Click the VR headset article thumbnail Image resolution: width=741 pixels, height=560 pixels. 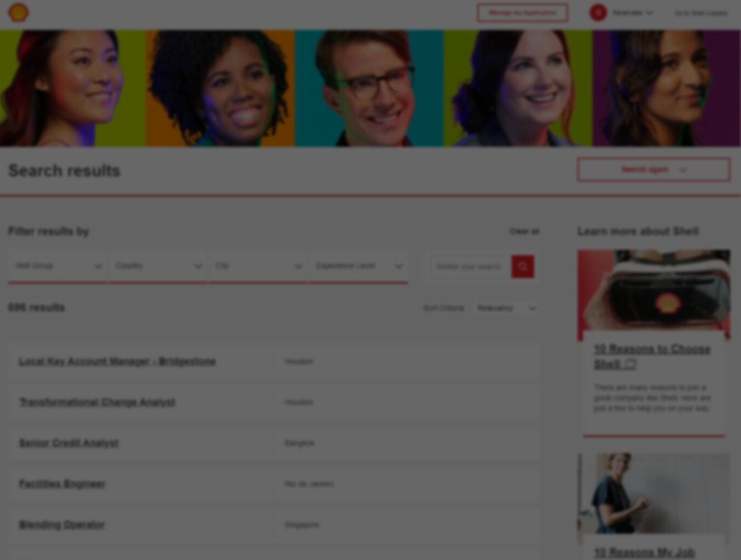(x=653, y=291)
